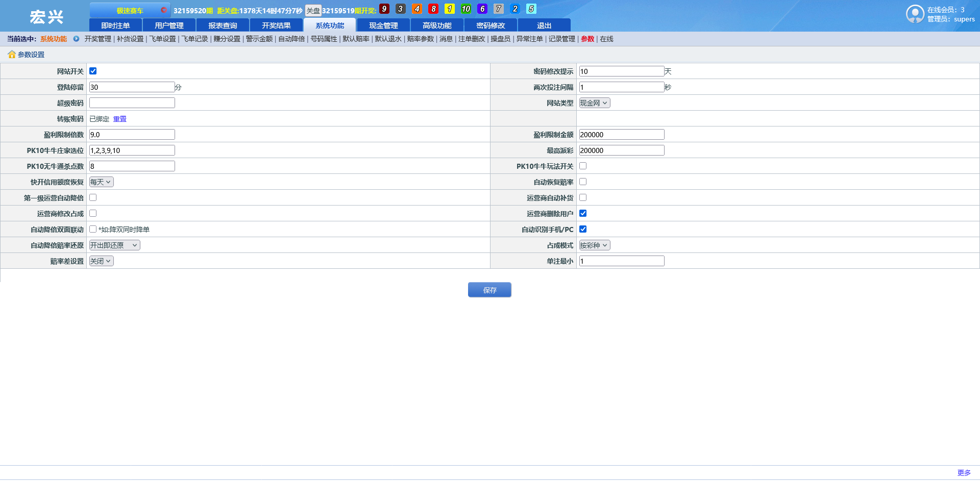This screenshot has width=980, height=483.
Task: Open 在线 submenu link
Action: (x=606, y=39)
